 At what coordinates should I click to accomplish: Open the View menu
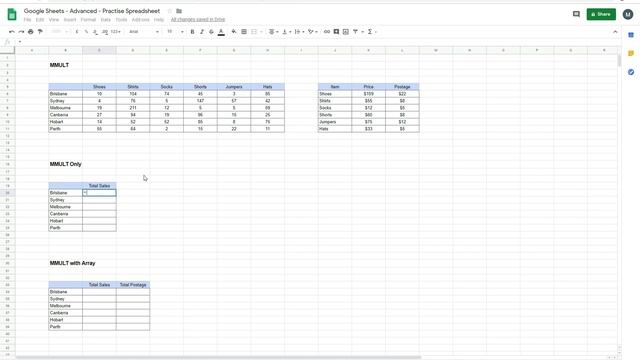54,20
